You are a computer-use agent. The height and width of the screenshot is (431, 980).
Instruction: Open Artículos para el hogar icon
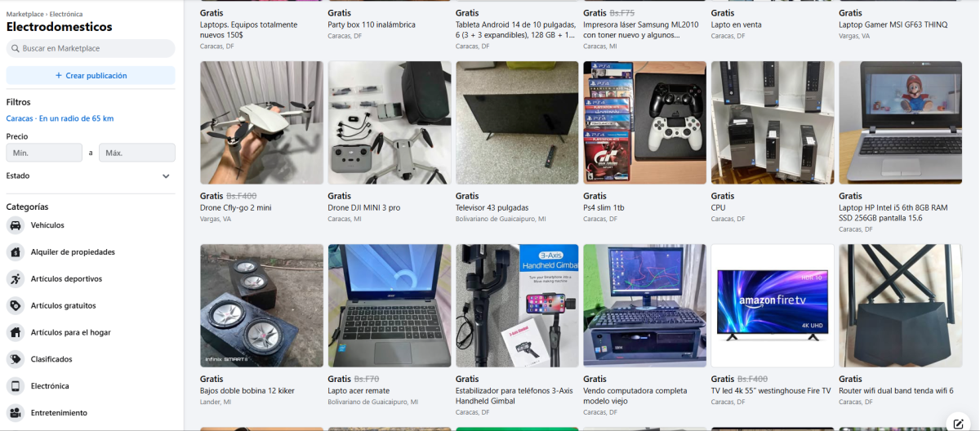click(15, 333)
